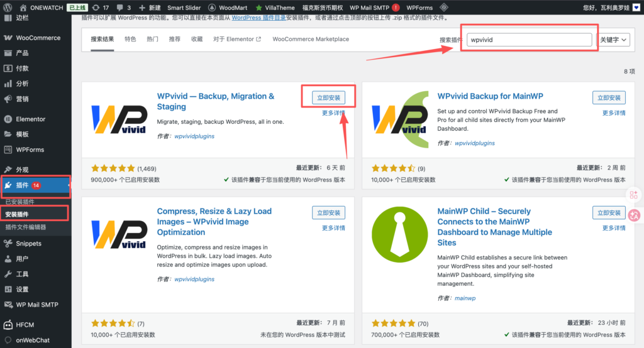The height and width of the screenshot is (348, 644).
Task: View 更多详情 for WPvivid Backup Migration
Action: 333,113
